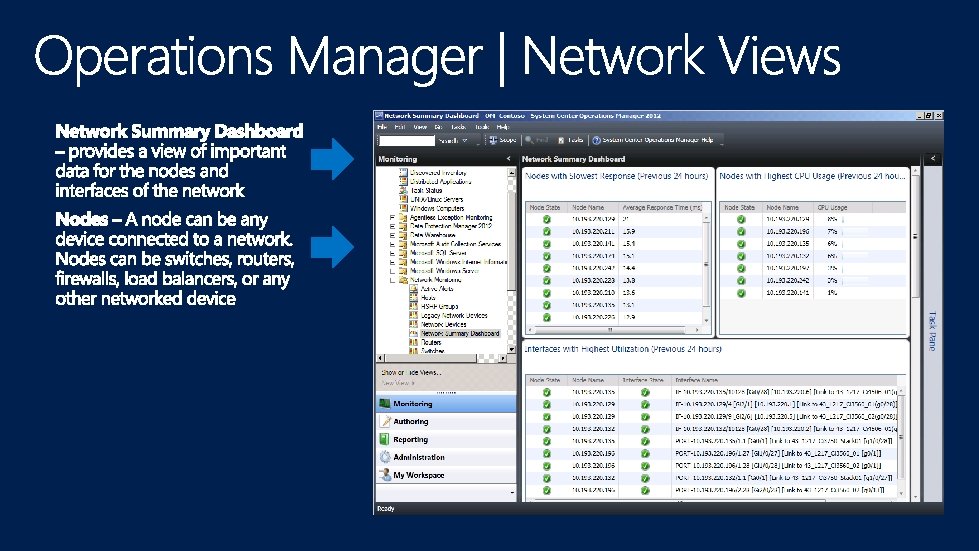Open the File menu

tap(382, 127)
